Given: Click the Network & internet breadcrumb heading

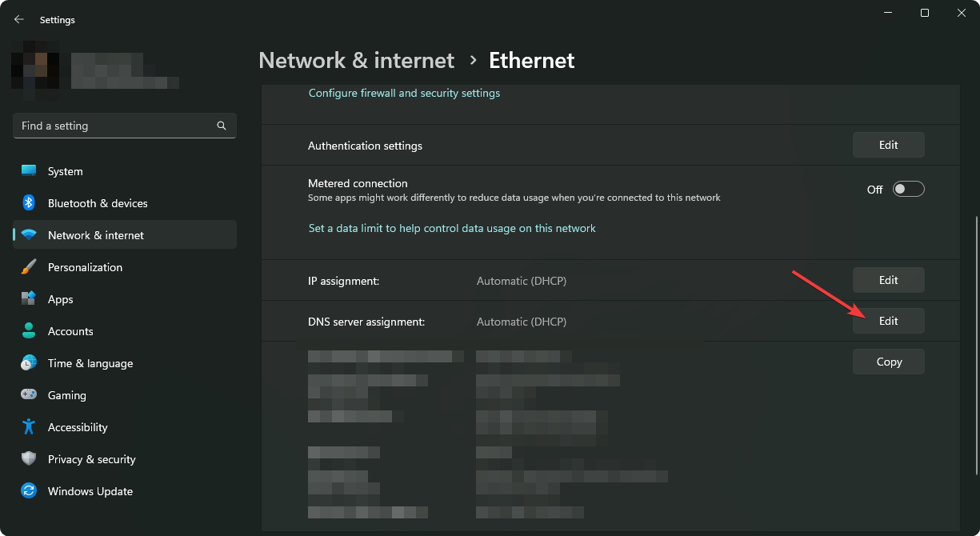Looking at the screenshot, I should pos(357,60).
